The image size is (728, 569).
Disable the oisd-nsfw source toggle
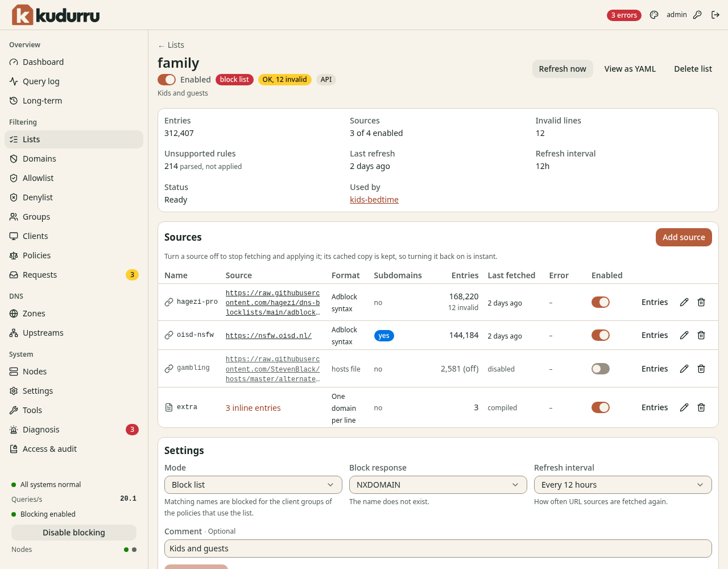(x=601, y=335)
